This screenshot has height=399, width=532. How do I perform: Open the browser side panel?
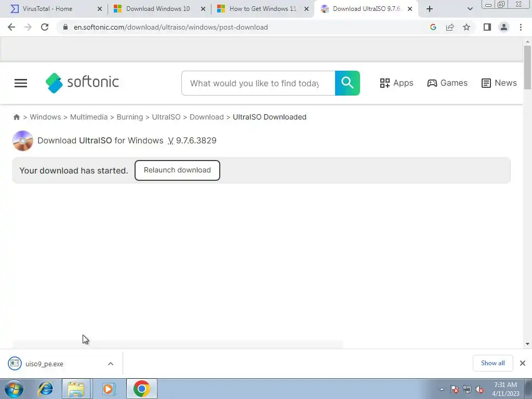(487, 27)
